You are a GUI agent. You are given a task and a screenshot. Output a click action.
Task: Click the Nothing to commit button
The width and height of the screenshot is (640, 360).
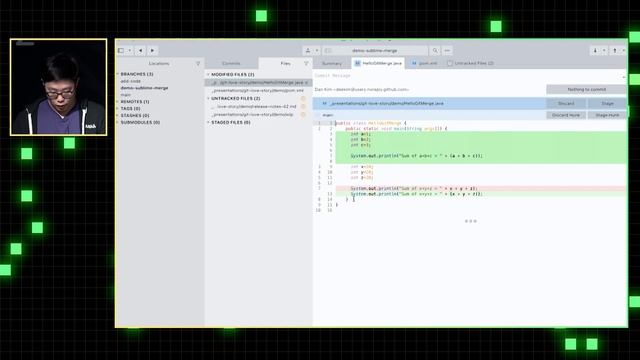pyautogui.click(x=587, y=89)
